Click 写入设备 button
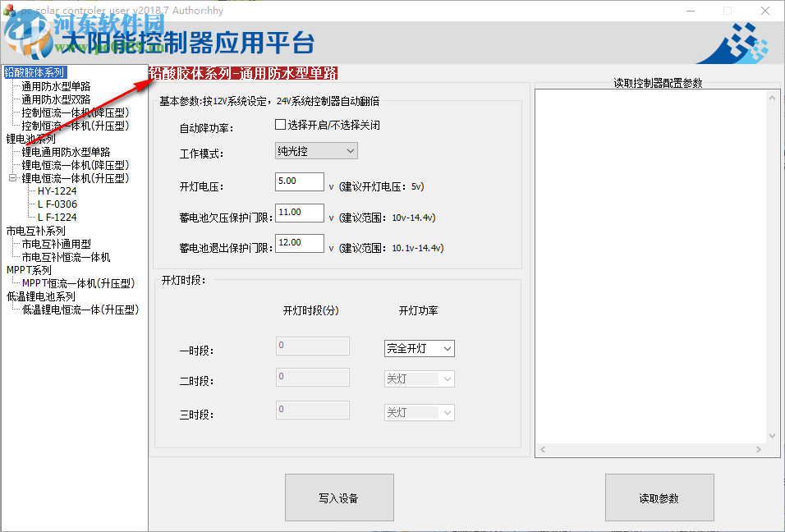785x532 pixels. 339,498
